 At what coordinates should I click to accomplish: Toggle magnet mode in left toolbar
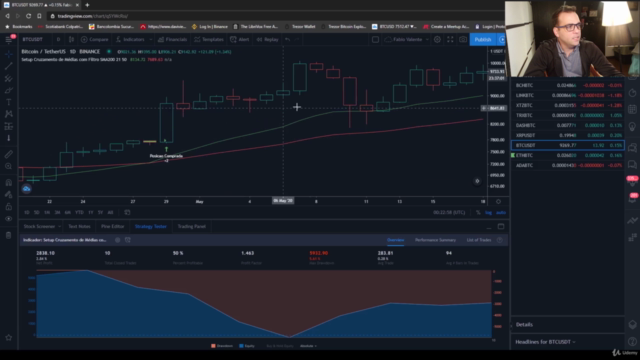(x=9, y=182)
